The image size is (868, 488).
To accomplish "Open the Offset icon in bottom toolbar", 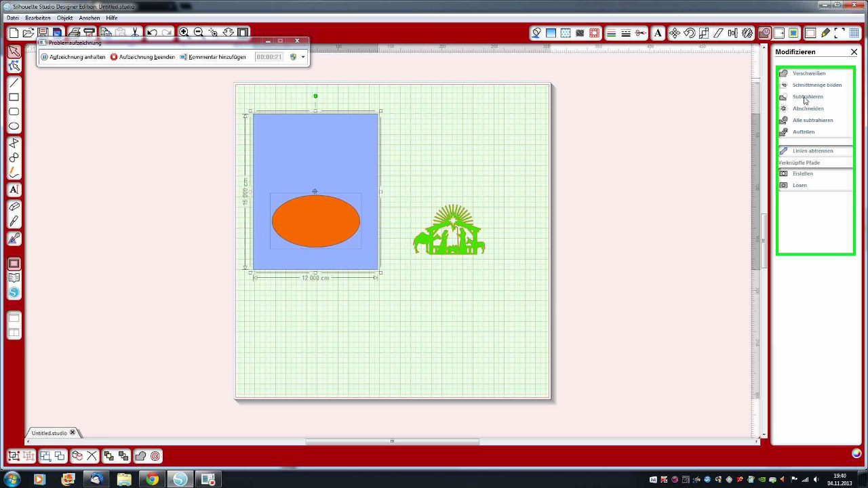I will click(155, 456).
